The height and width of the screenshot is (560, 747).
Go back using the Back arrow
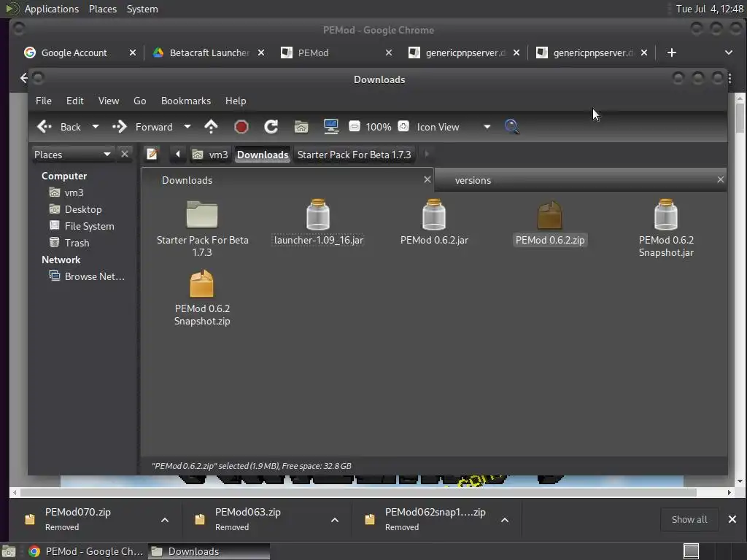click(x=58, y=127)
